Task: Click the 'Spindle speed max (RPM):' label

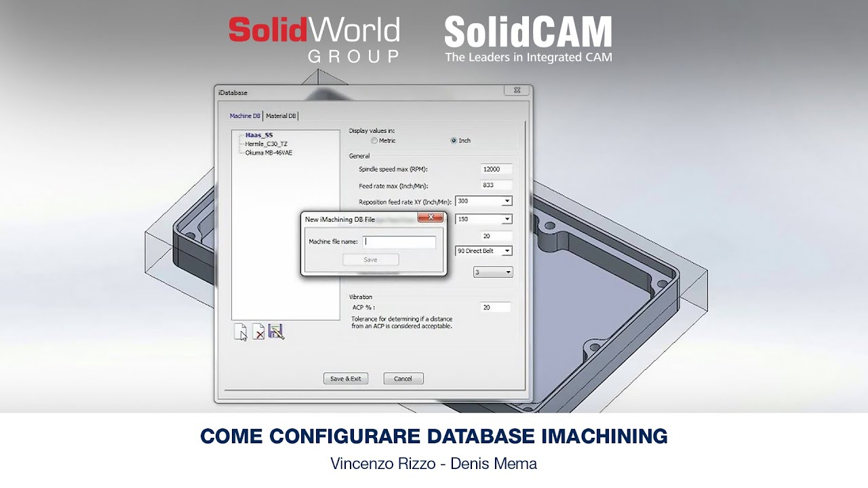Action: (x=393, y=169)
